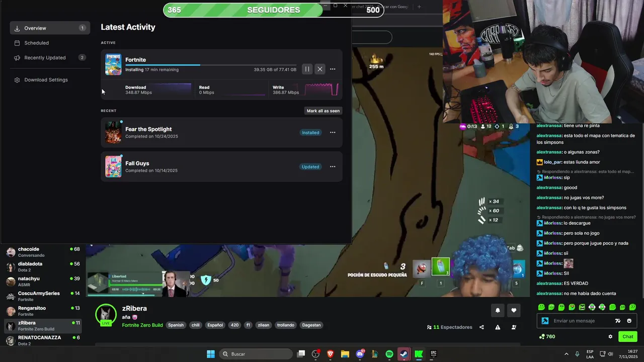The width and height of the screenshot is (644, 362).
Task: Click the taskbar Buscar search box
Action: pos(256,354)
